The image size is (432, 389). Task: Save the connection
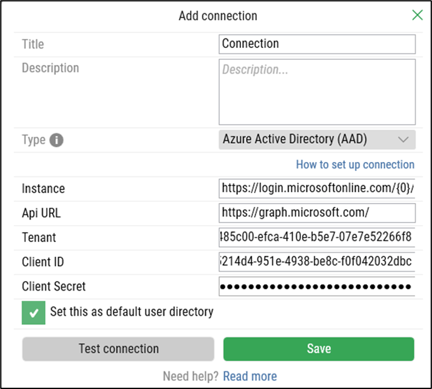[319, 349]
